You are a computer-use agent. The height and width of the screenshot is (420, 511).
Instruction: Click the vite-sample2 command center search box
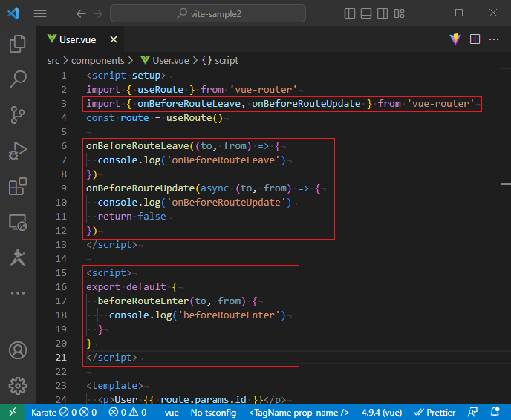tap(208, 13)
